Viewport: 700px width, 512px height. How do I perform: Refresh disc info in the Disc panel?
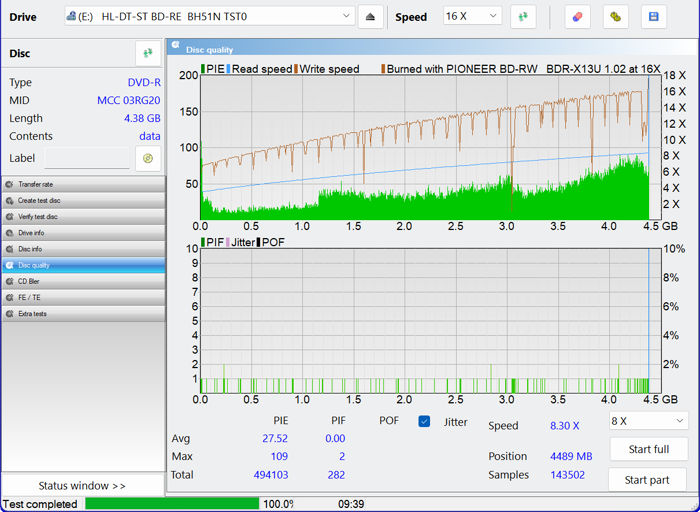coord(148,53)
